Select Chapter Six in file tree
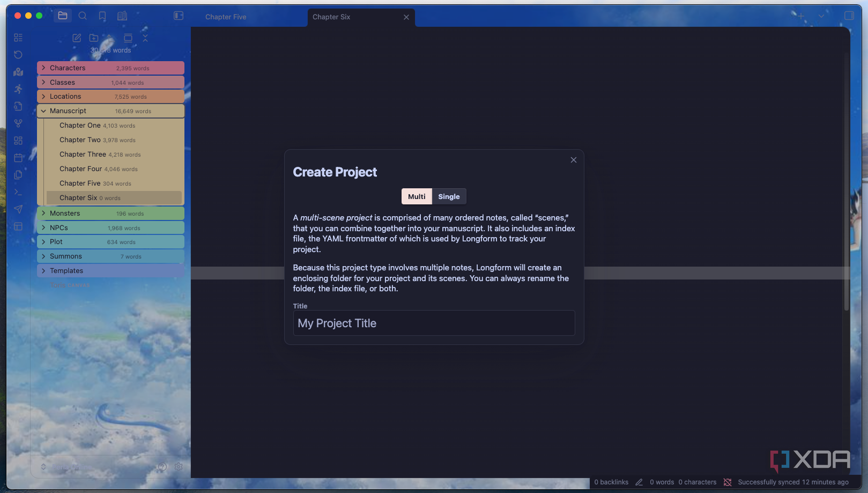This screenshot has height=493, width=868. [x=114, y=198]
